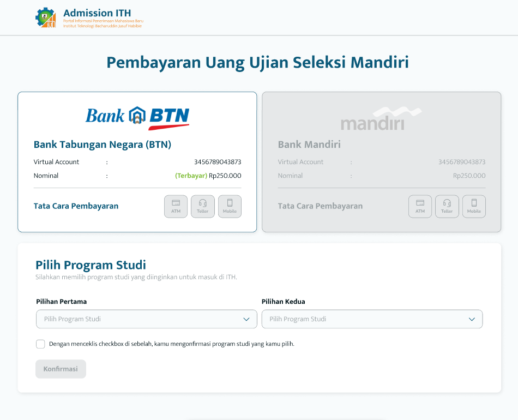This screenshot has width=518, height=420.
Task: Click the Pilihan Pertama field label
Action: coord(62,302)
